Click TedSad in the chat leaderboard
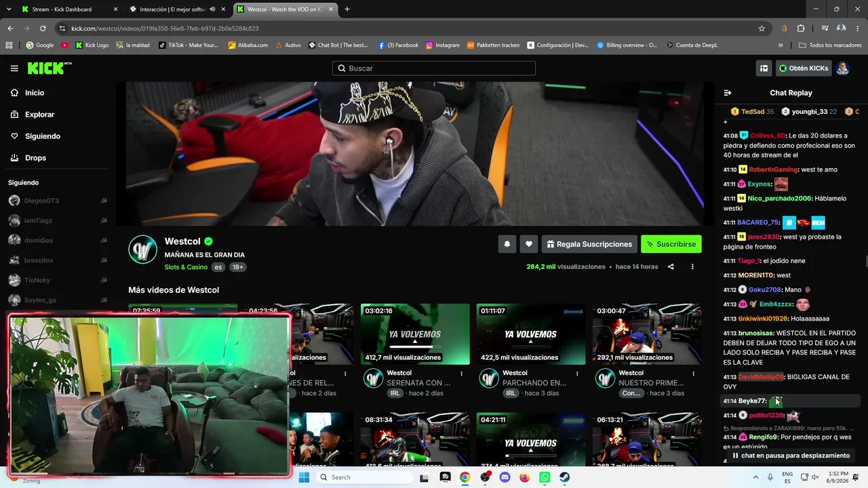Screen dimensions: 868x488 (x=753, y=111)
